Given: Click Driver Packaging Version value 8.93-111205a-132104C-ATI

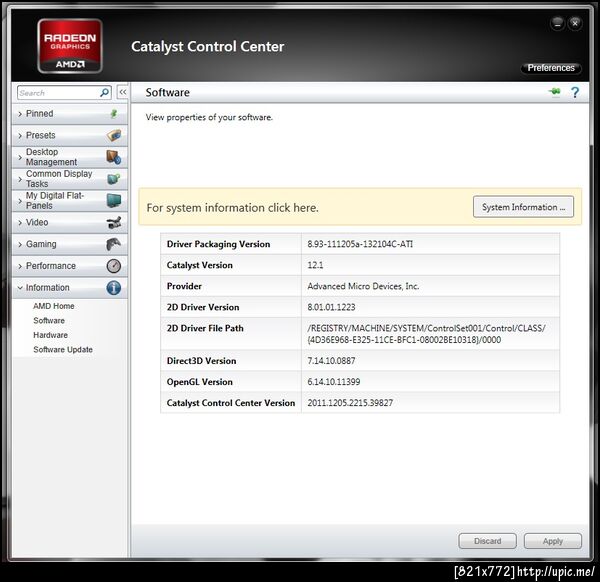Looking at the screenshot, I should pos(360,244).
